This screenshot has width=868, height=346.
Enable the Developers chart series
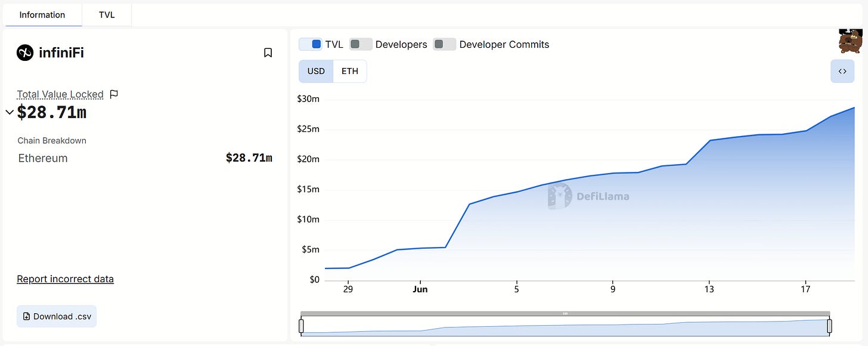[361, 44]
